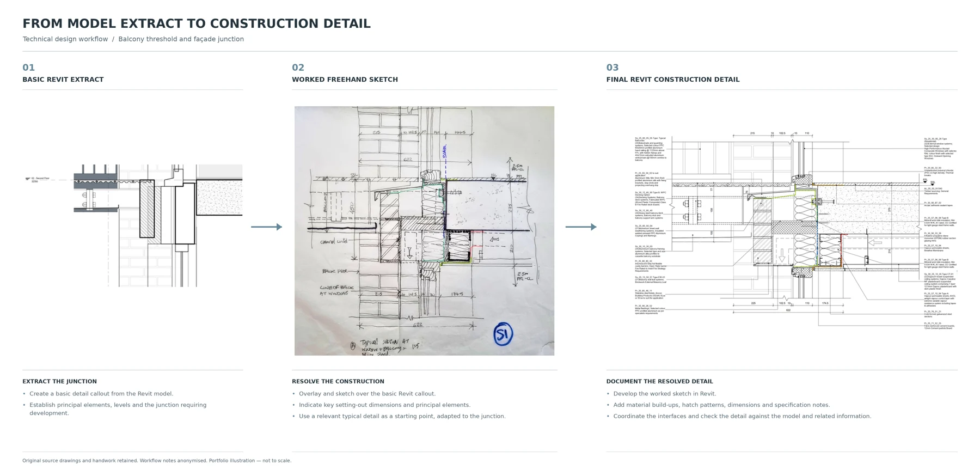
Task: Select bullet 'Add material build-ups, hatch patterns, dimensions'
Action: 722,405
